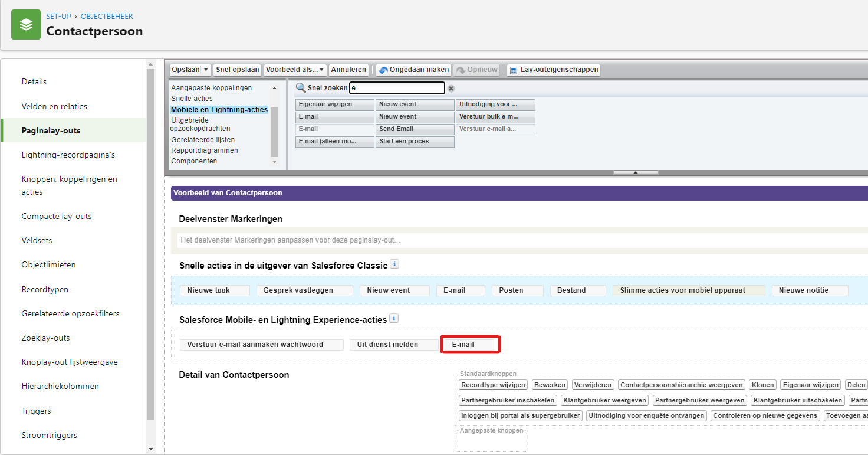Click the green Object Manager layers icon

tap(26, 25)
